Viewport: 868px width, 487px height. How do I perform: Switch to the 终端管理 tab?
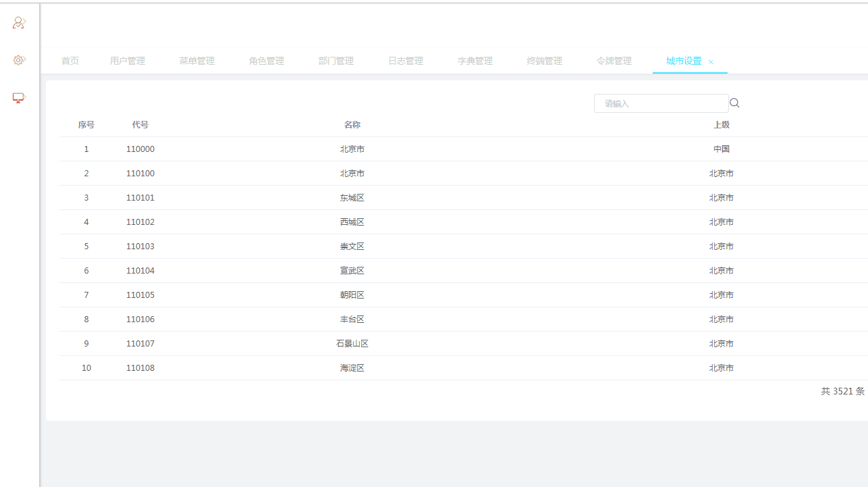coord(545,61)
